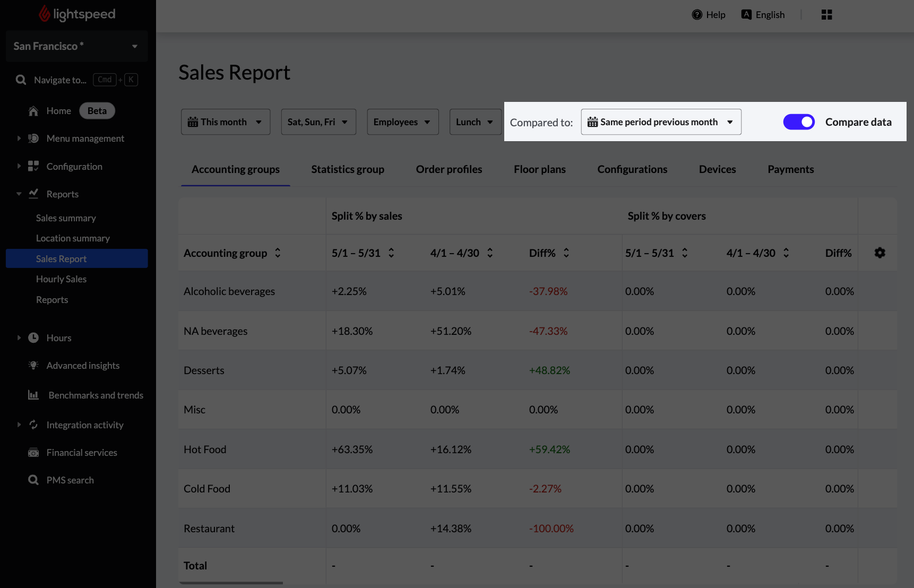914x588 pixels.
Task: Open the San Francisco location selector
Action: 76,46
